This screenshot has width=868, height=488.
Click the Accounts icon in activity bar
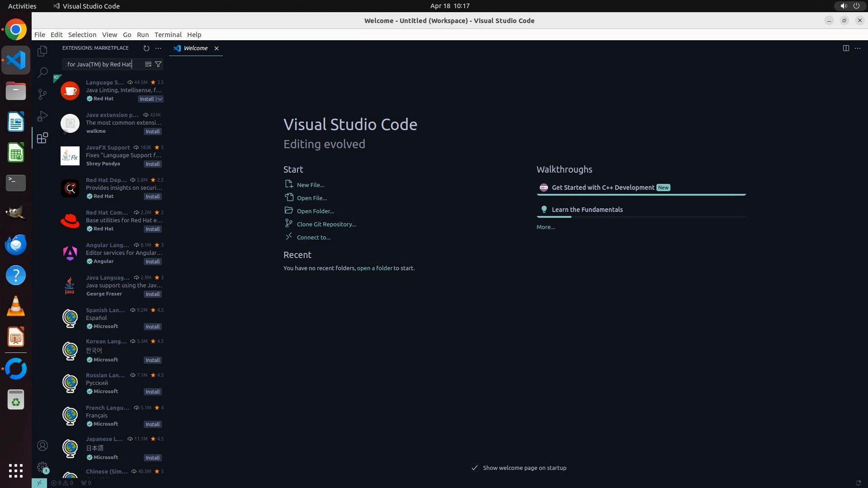[x=42, y=446]
